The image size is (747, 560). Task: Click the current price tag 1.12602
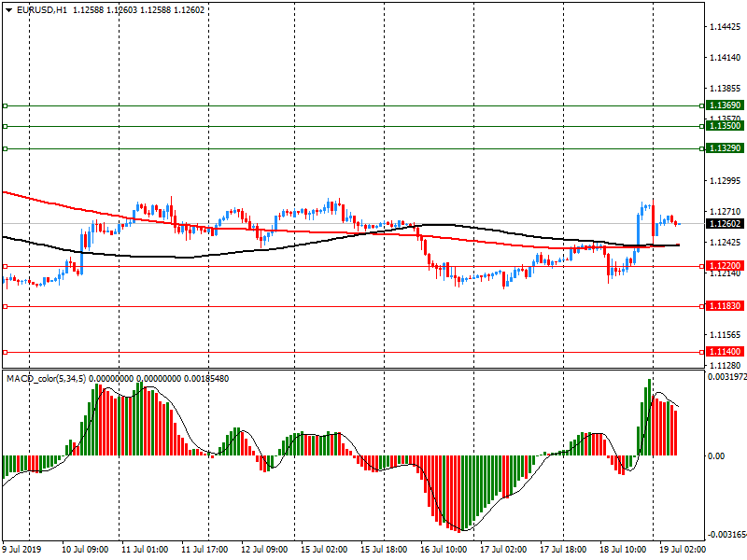[x=725, y=224]
